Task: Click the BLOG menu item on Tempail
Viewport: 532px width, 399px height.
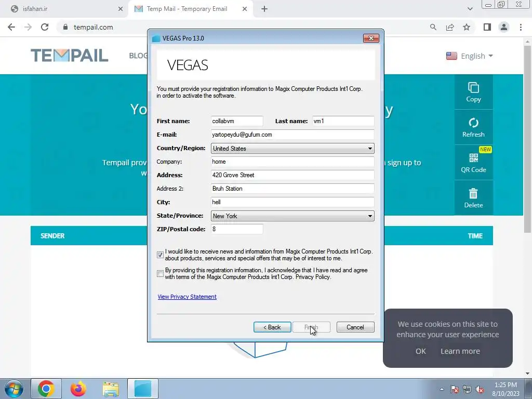Action: [138, 55]
